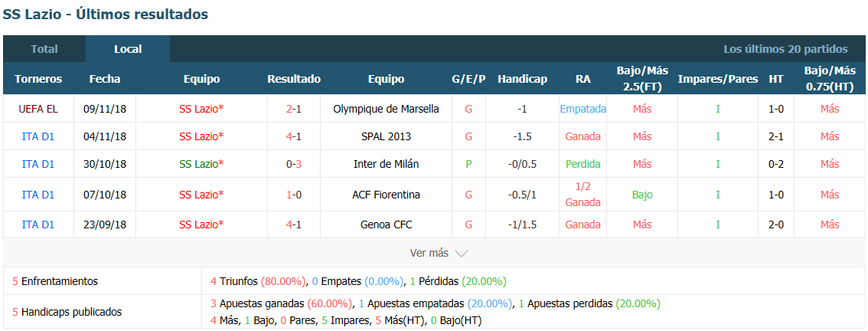Click Genoa CFC team name
This screenshot has height=331, width=868.
pyautogui.click(x=386, y=224)
